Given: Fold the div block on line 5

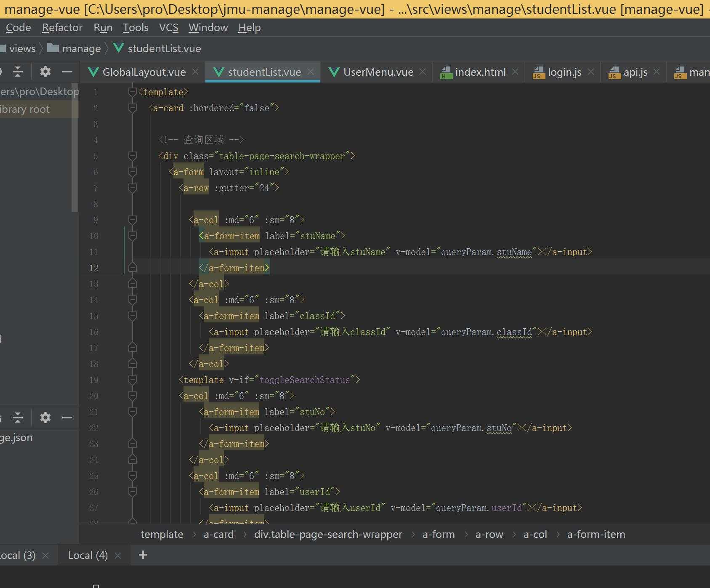Looking at the screenshot, I should pyautogui.click(x=132, y=156).
